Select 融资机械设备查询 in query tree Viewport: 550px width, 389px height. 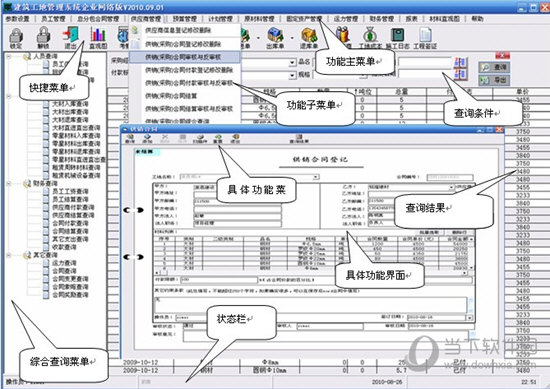pyautogui.click(x=76, y=175)
